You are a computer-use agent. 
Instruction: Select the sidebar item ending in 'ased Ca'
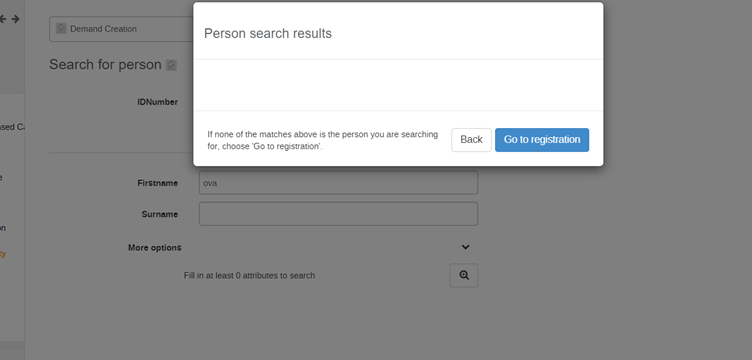(12, 127)
